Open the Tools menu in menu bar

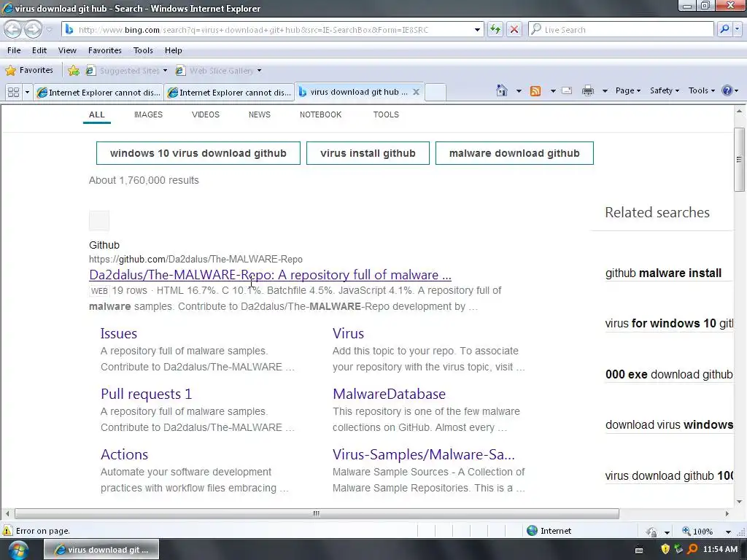coord(143,50)
